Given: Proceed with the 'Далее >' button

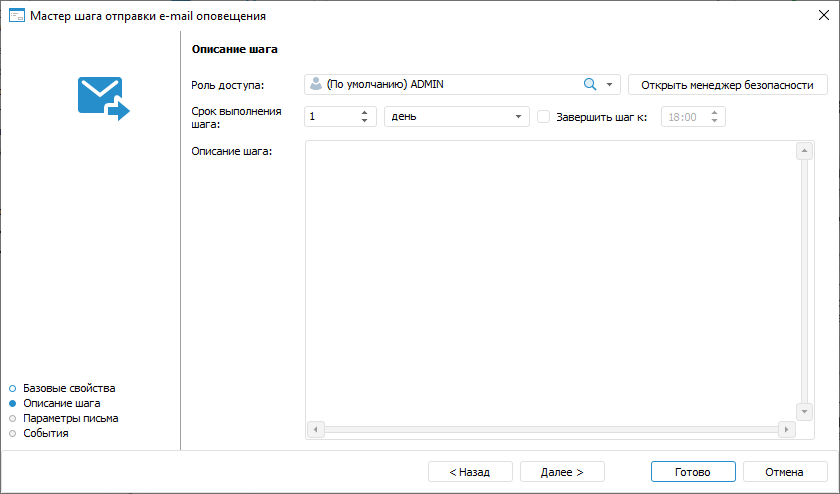Looking at the screenshot, I should coord(561,471).
